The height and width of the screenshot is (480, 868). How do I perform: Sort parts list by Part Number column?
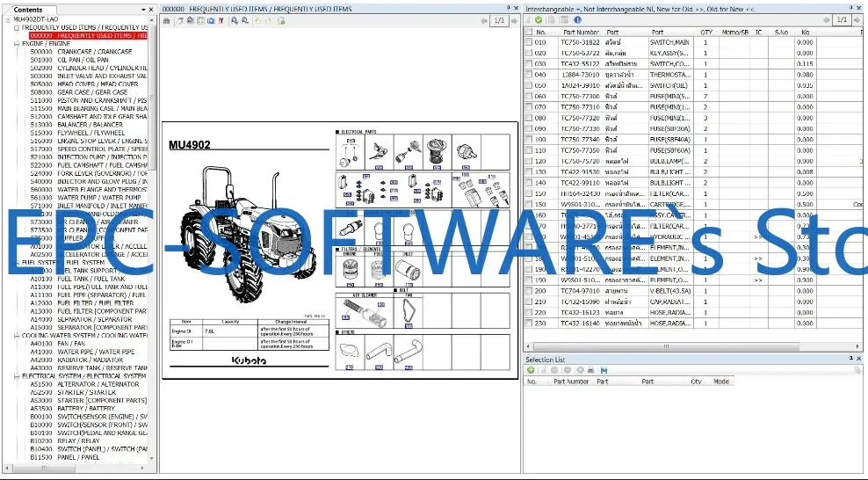[x=581, y=32]
